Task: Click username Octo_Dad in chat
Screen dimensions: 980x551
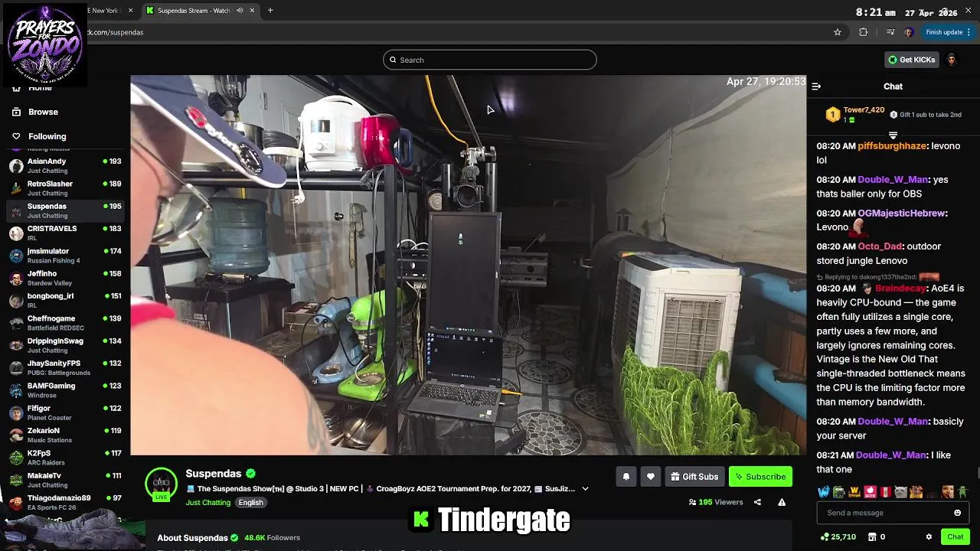Action: pyautogui.click(x=880, y=246)
